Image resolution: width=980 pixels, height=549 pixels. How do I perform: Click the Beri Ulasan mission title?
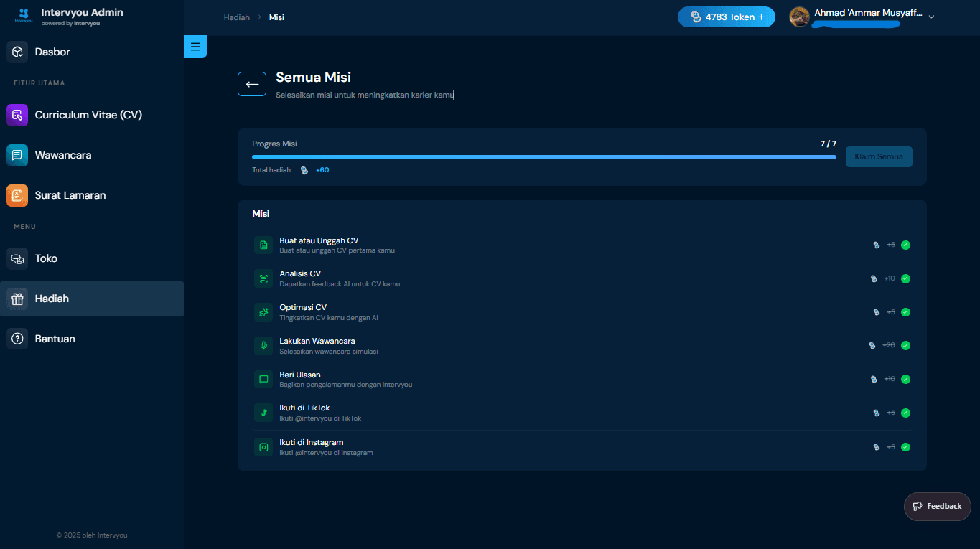point(300,375)
